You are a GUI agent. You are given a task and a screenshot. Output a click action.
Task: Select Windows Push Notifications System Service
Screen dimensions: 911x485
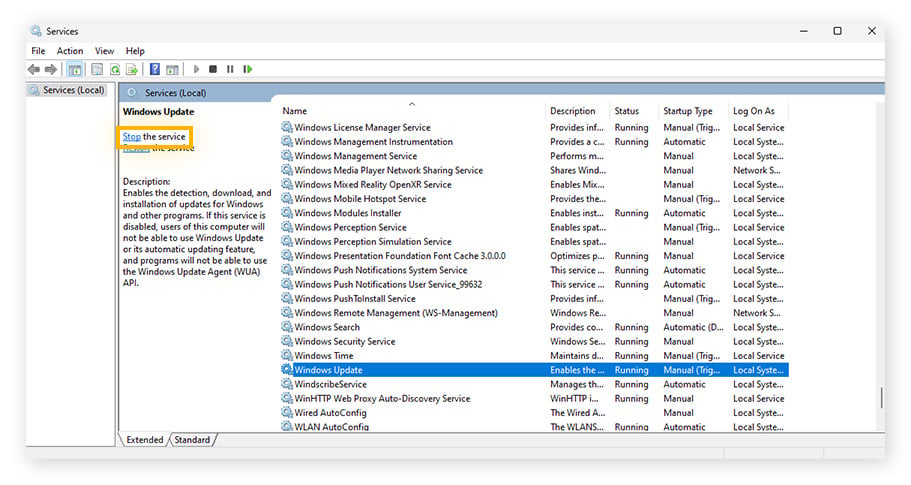534,270
